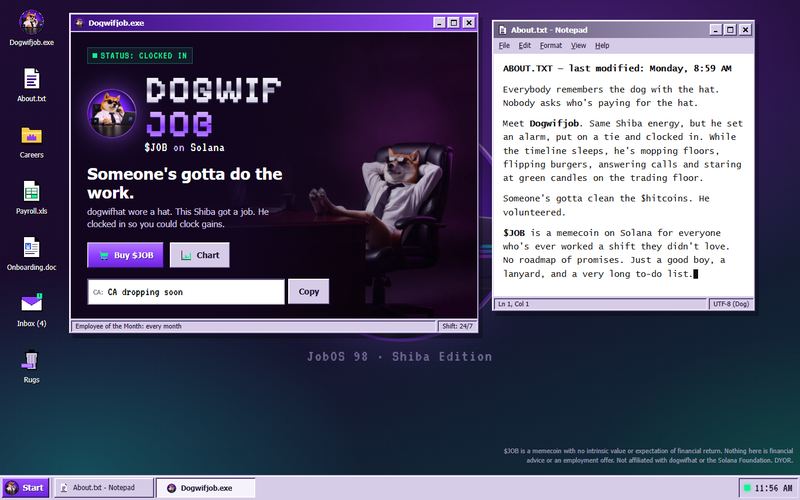Click the Ln 1, Col 1 Notepad status entry

513,304
